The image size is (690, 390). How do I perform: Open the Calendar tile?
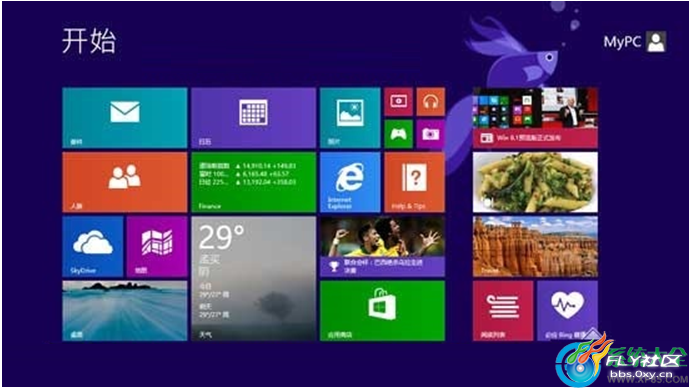tap(253, 118)
